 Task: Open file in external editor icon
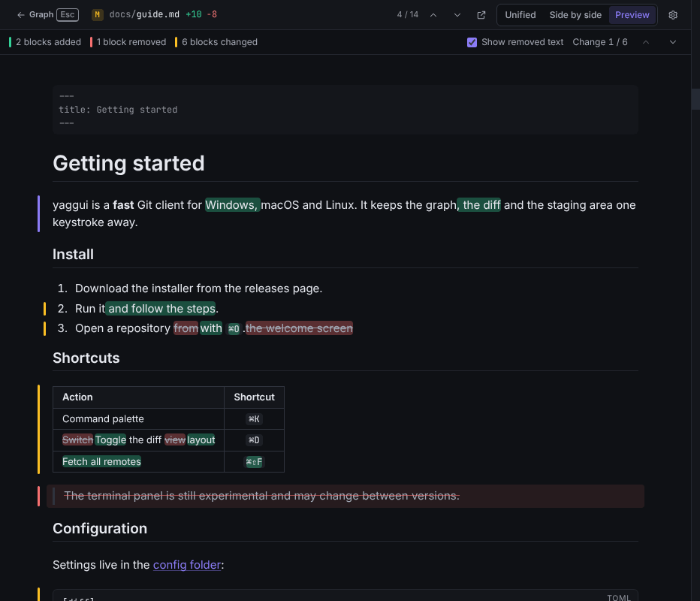[x=481, y=15]
